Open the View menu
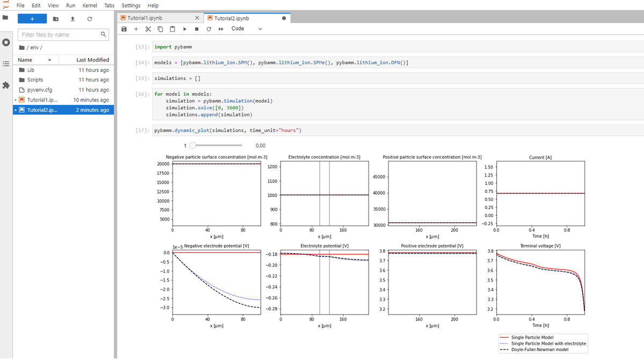Screen dimensions: 644x364 pos(54,5)
